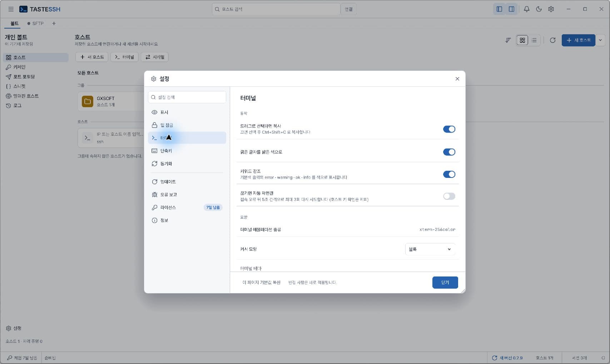Image resolution: width=610 pixels, height=364 pixels.
Task: Select 포트 포워딩 in the left sidebar
Action: click(35, 76)
